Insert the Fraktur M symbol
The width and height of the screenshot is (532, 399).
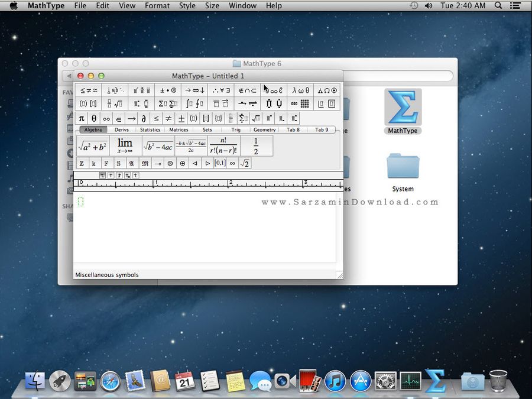pos(145,163)
